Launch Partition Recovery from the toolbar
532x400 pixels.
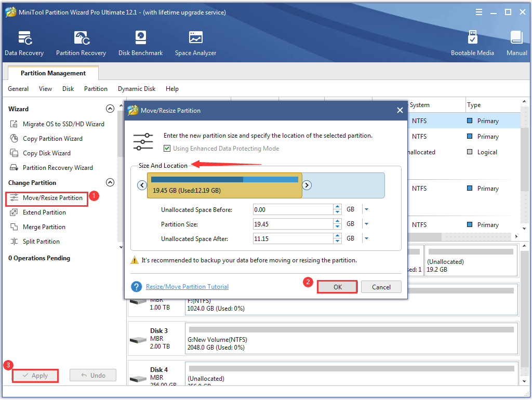(81, 44)
